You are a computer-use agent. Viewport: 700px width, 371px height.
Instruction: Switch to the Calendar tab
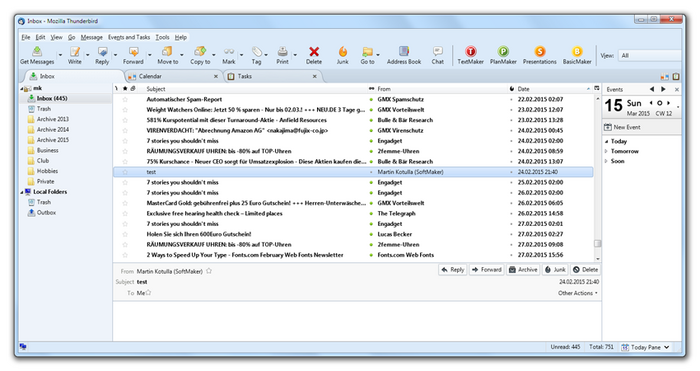click(173, 76)
